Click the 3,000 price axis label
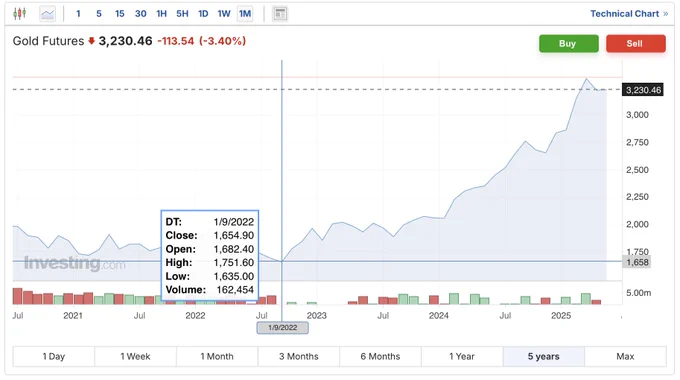The image size is (680, 380). click(637, 115)
